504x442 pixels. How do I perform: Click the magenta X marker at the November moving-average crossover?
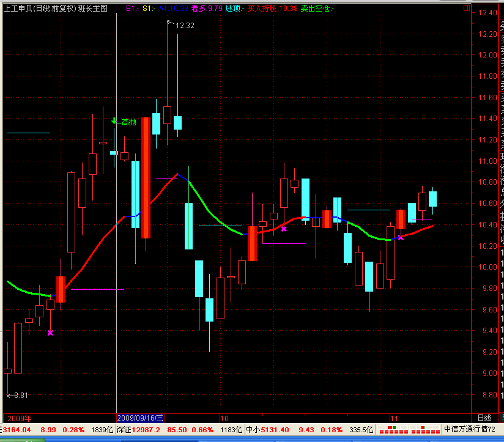401,238
